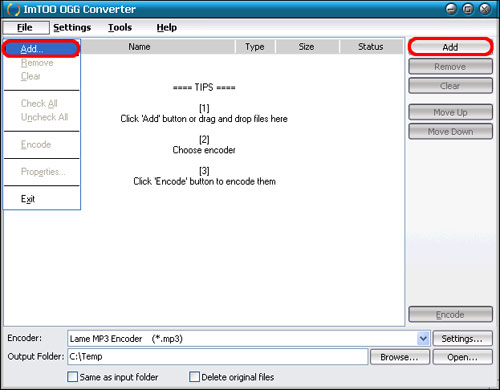Viewport: 500px width, 390px height.
Task: Click the Move Up button
Action: point(450,112)
